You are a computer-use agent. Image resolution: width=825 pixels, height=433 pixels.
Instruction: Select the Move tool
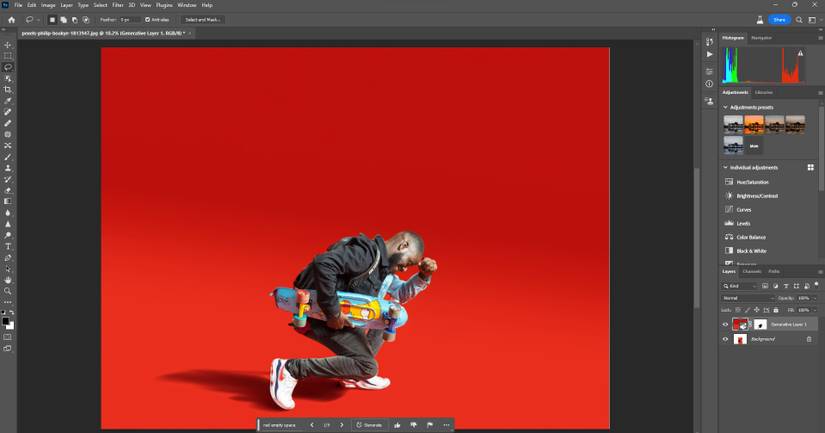(7, 45)
